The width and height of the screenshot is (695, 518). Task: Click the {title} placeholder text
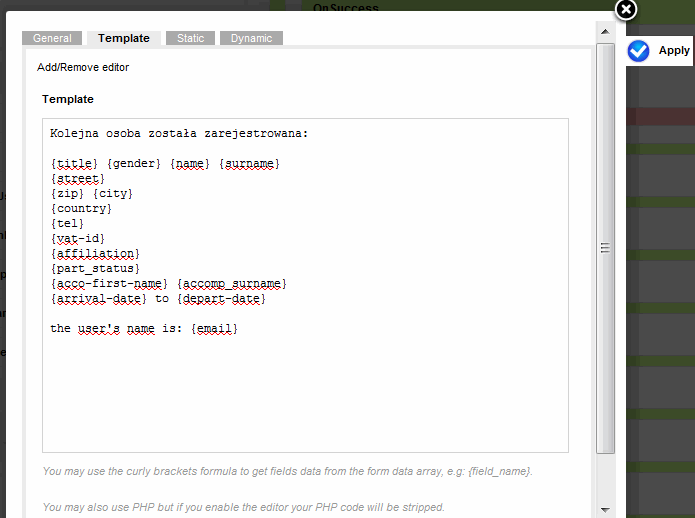74,164
